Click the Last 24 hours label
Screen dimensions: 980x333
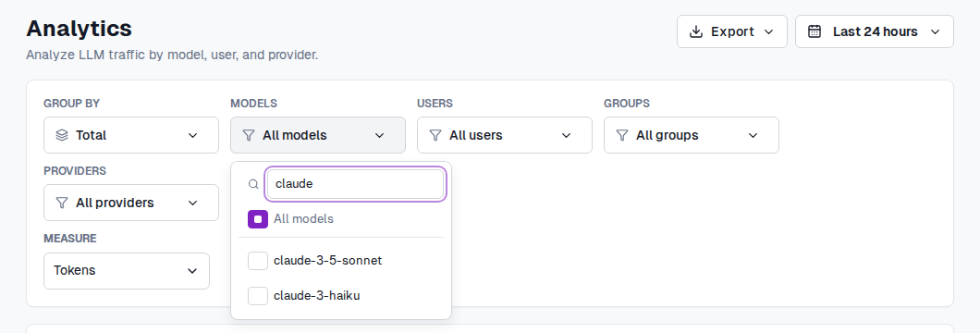875,31
